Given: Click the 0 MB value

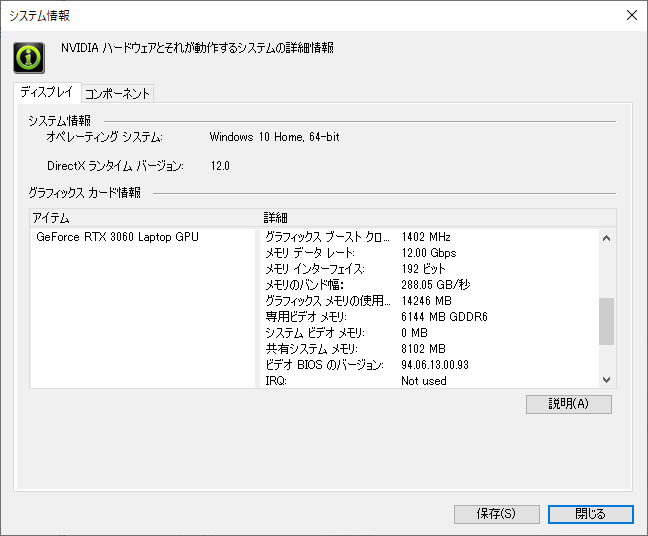Looking at the screenshot, I should (x=414, y=333).
